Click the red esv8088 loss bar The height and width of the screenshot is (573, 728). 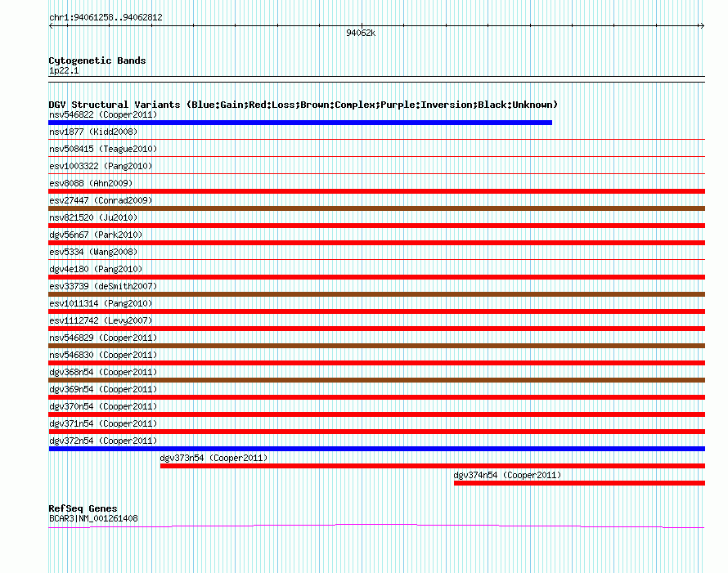(x=377, y=191)
